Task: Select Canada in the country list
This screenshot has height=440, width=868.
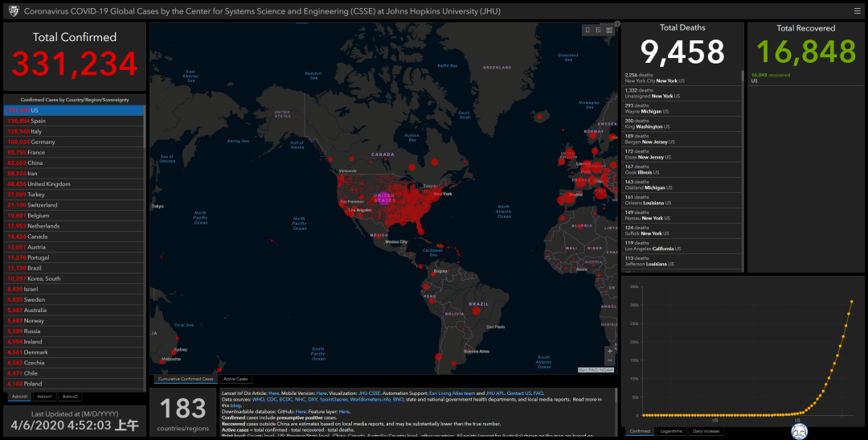Action: pyautogui.click(x=74, y=236)
